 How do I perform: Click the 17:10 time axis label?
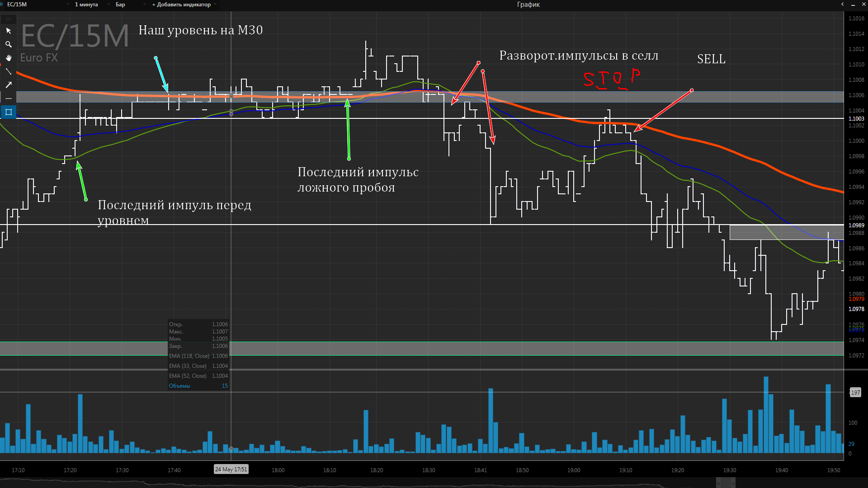[18, 470]
